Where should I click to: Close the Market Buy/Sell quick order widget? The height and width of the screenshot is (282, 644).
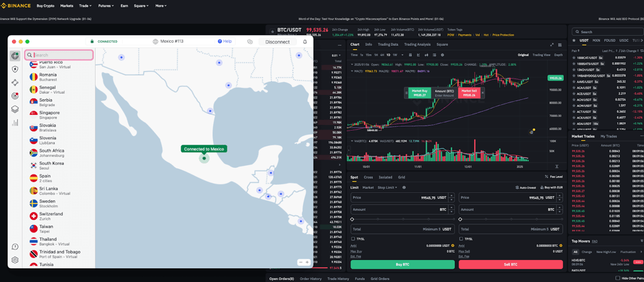pyautogui.click(x=482, y=93)
